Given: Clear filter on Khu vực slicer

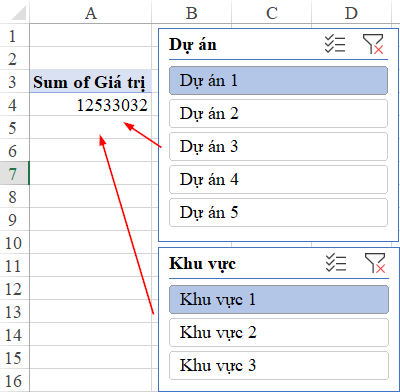Looking at the screenshot, I should (x=375, y=263).
